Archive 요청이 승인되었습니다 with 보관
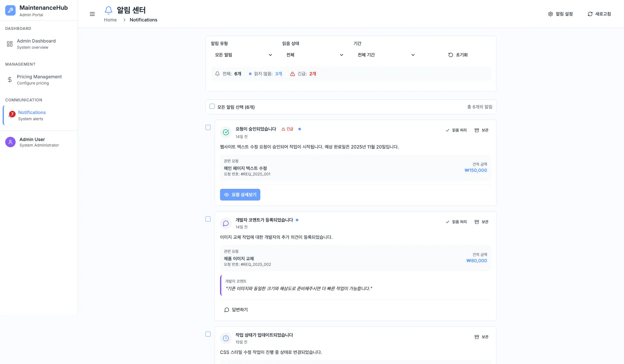 pos(481,130)
